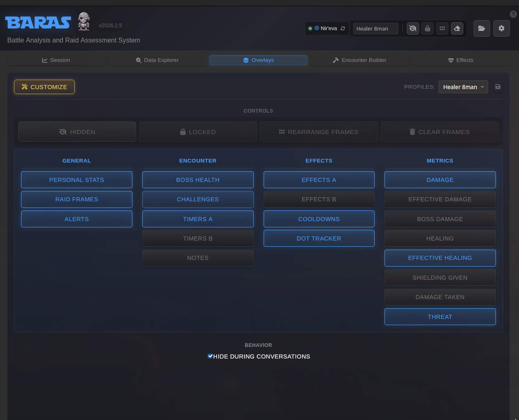The width and height of the screenshot is (519, 420).
Task: Open settings via the gear icon
Action: 501,28
